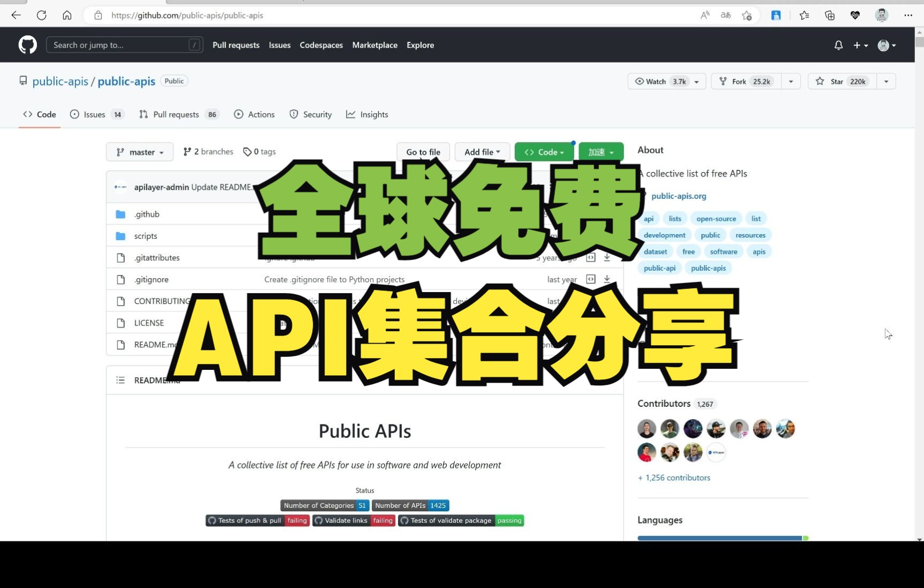
Task: Open the Pull requests repository tab
Action: click(x=179, y=114)
